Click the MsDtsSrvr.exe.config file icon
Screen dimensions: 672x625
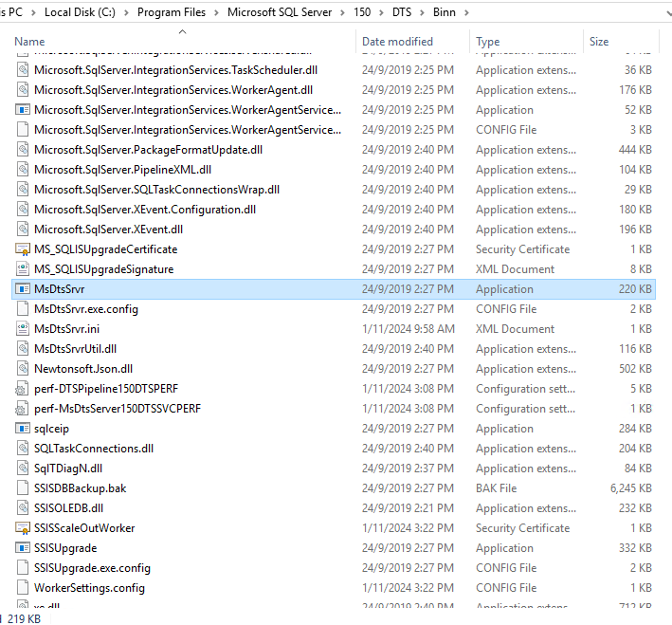coord(23,309)
